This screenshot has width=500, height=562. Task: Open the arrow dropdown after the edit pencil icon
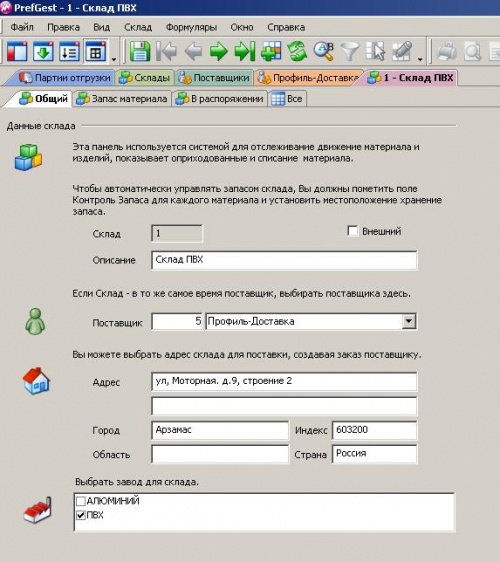(420, 59)
